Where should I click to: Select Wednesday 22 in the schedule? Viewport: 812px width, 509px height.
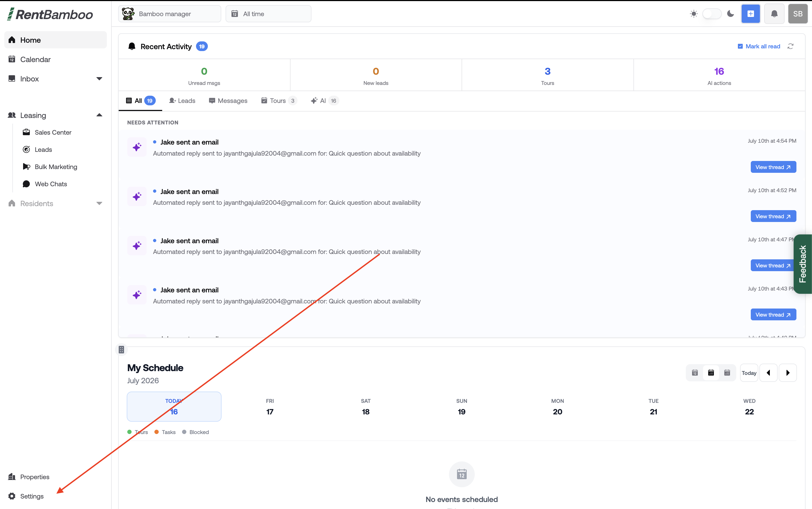point(749,406)
